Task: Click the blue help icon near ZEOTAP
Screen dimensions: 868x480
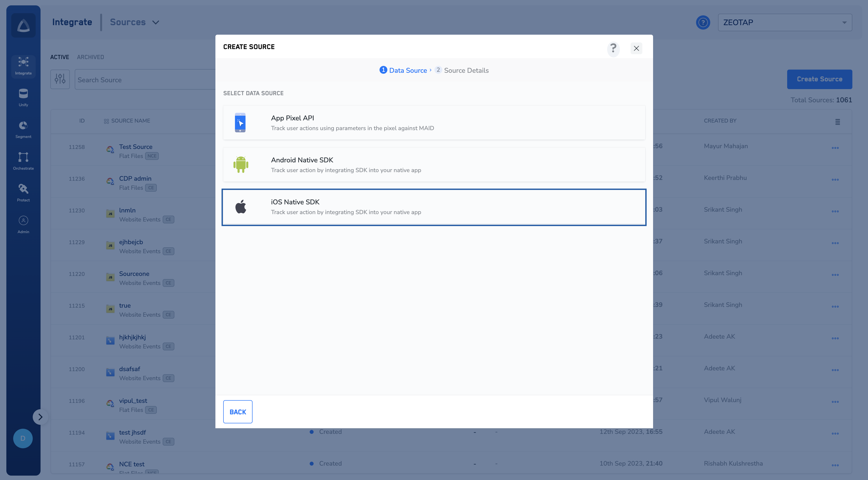Action: (703, 22)
